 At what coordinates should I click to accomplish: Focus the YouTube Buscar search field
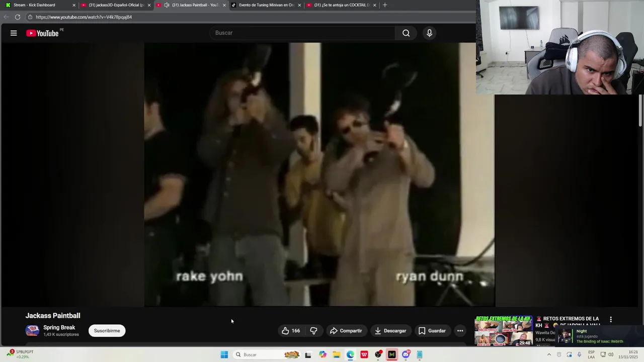coord(302,33)
